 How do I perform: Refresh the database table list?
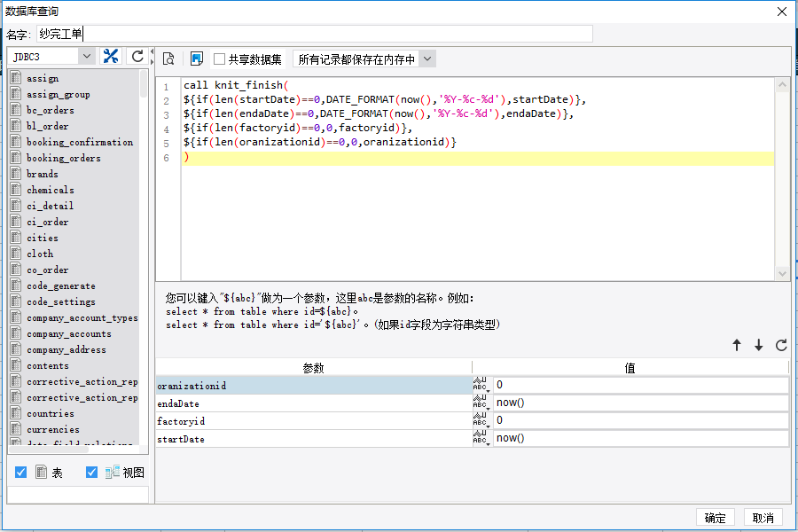click(137, 57)
